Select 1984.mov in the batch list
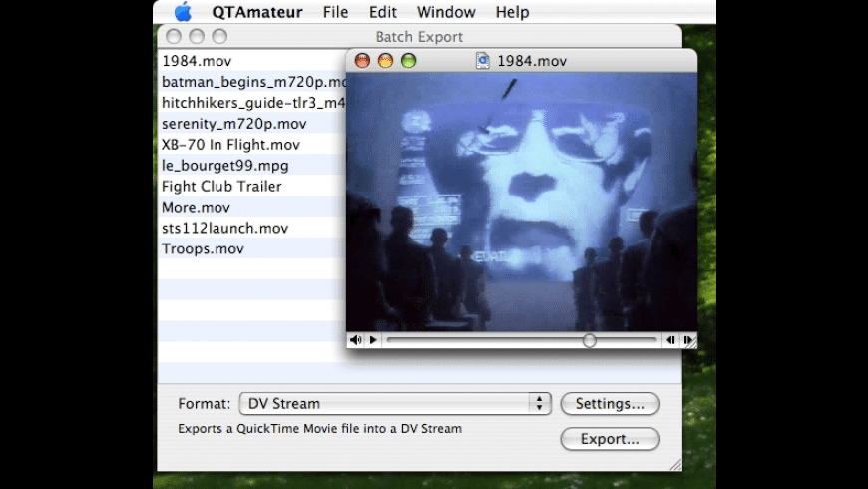The width and height of the screenshot is (868, 489). pyautogui.click(x=251, y=61)
